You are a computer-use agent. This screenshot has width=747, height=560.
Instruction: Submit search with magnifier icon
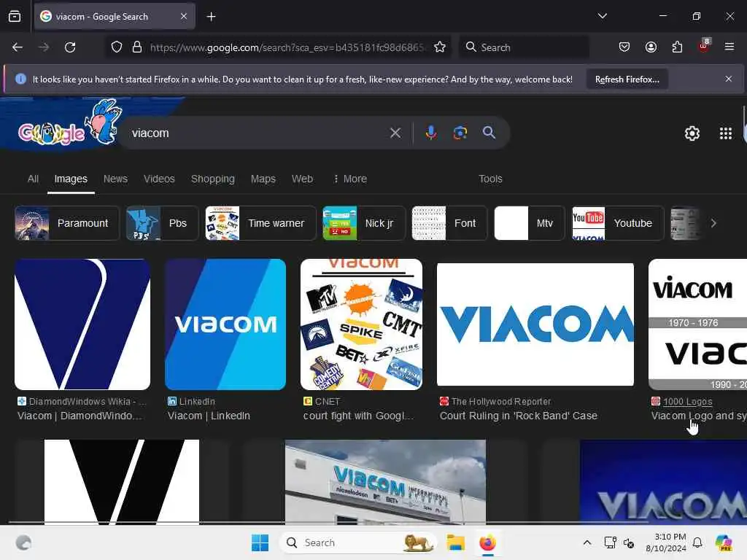489,133
